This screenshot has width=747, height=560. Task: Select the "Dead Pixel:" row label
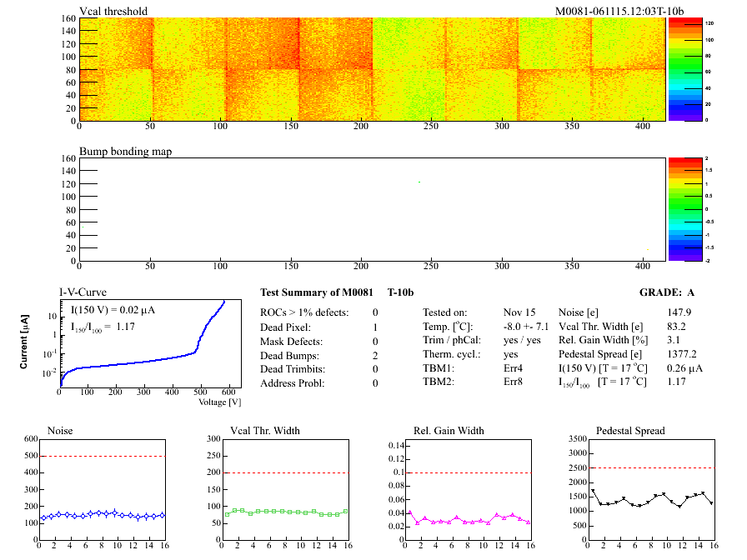point(288,327)
